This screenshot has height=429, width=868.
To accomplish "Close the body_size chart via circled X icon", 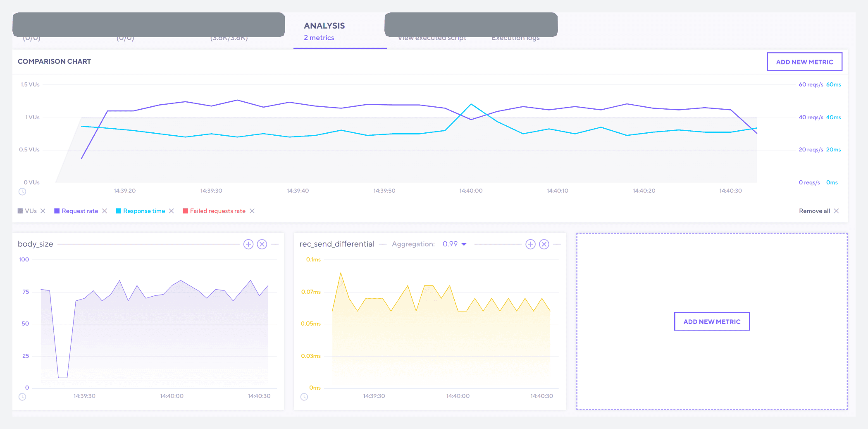I will [x=262, y=244].
